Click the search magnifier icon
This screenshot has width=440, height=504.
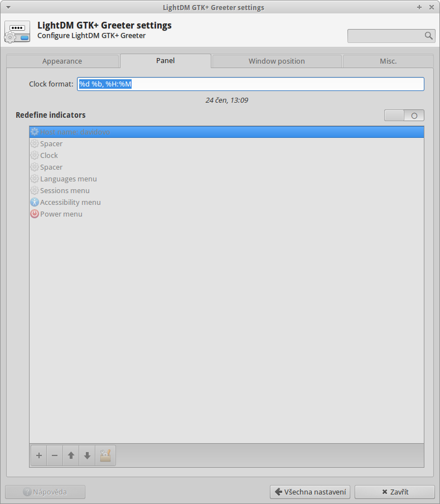point(428,36)
